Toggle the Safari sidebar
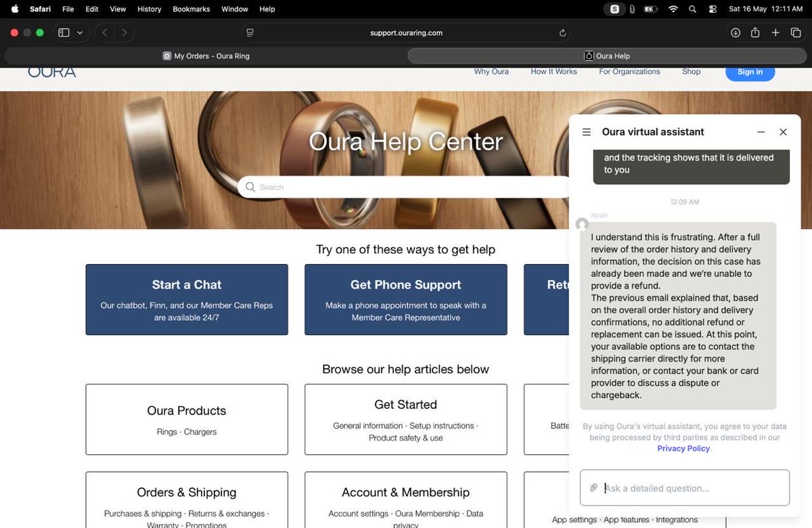 click(x=64, y=32)
